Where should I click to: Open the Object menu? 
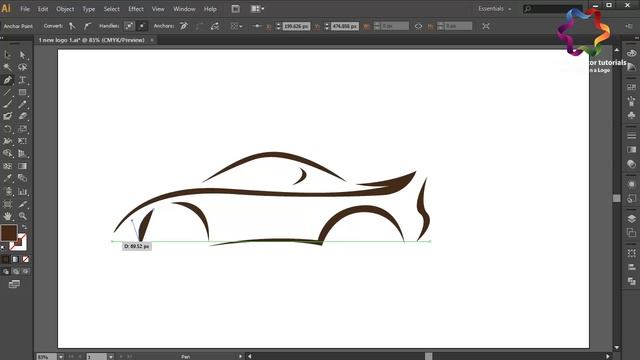point(65,9)
